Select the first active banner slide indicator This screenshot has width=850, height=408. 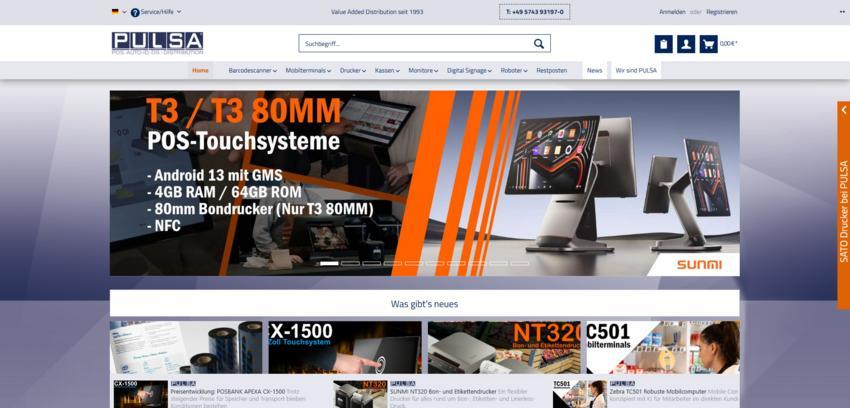click(329, 263)
